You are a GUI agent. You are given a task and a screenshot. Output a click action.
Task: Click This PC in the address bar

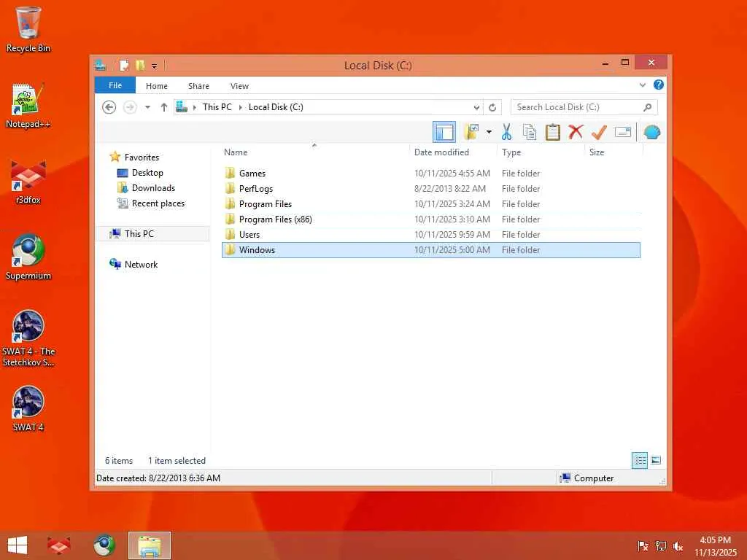tap(217, 107)
